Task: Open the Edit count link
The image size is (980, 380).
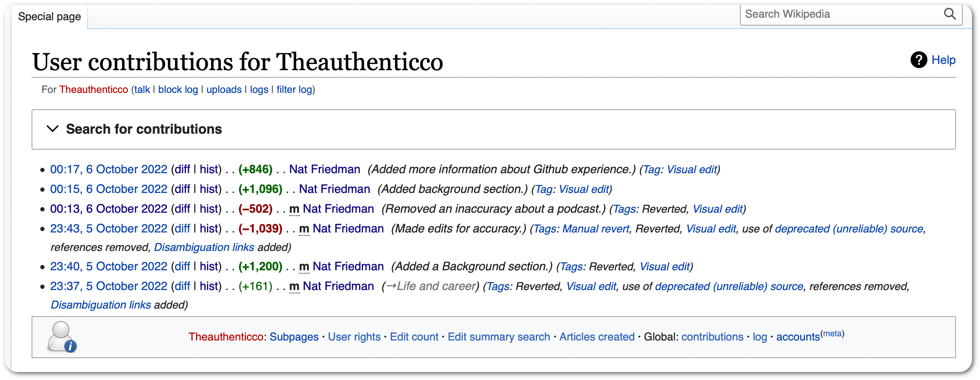Action: click(x=414, y=337)
